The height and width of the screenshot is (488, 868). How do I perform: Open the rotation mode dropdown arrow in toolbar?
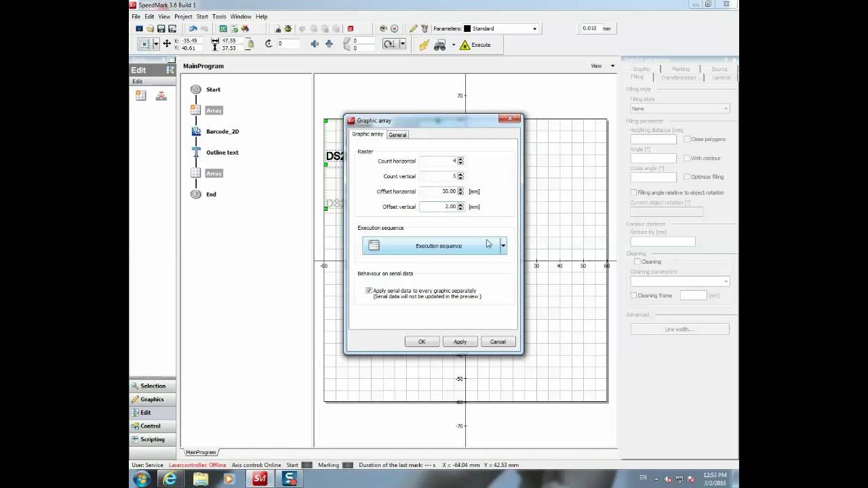coord(402,44)
